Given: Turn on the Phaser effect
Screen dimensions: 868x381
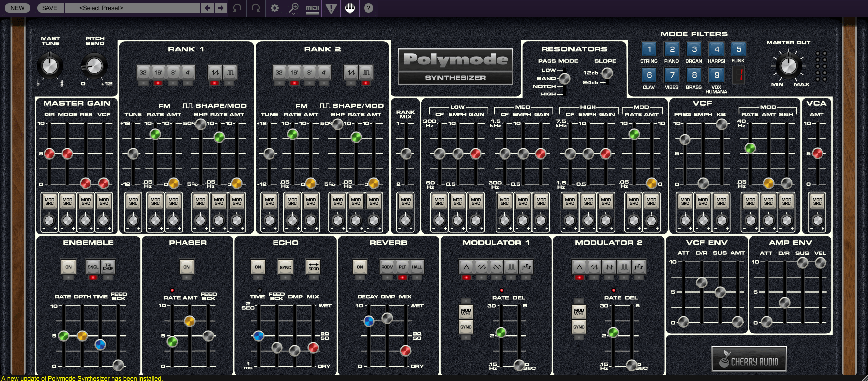Looking at the screenshot, I should (x=186, y=267).
